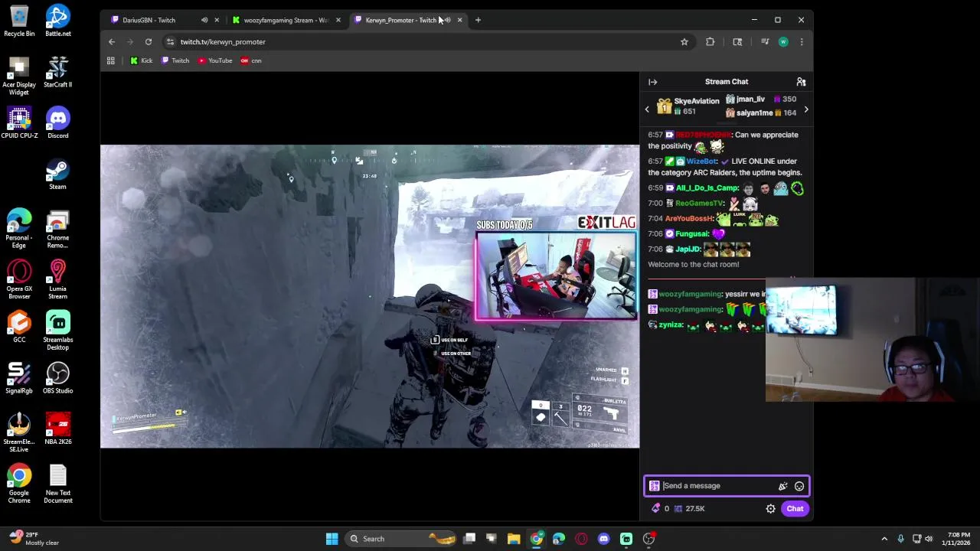Open File Explorer from taskbar

(x=514, y=539)
